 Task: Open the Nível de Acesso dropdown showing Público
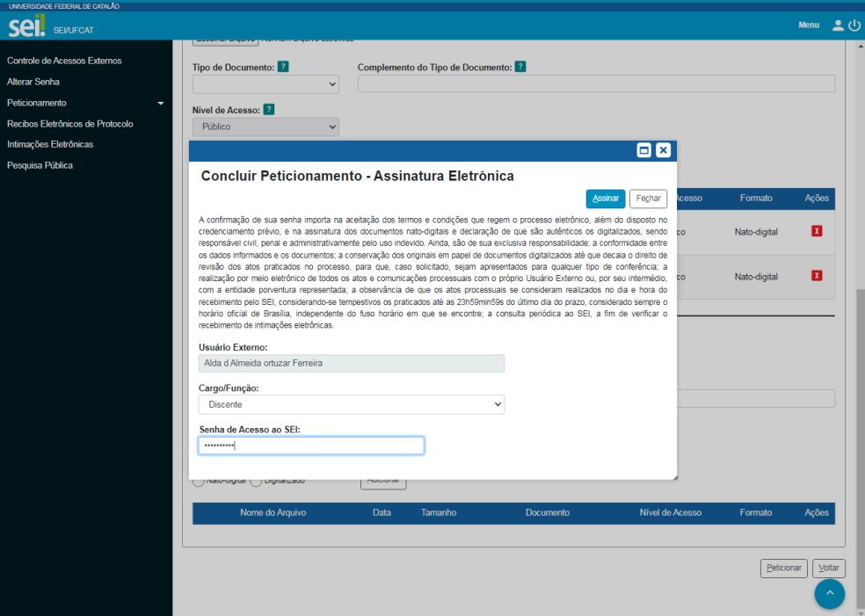click(x=265, y=127)
